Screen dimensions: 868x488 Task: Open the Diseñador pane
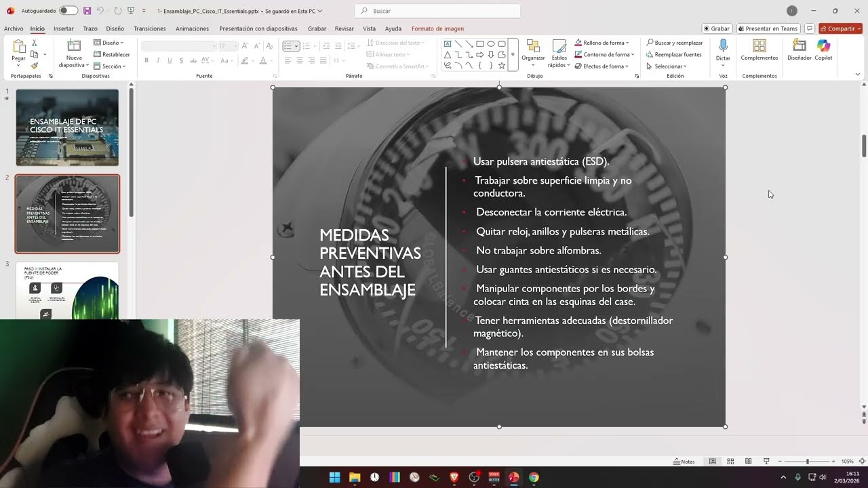(800, 49)
